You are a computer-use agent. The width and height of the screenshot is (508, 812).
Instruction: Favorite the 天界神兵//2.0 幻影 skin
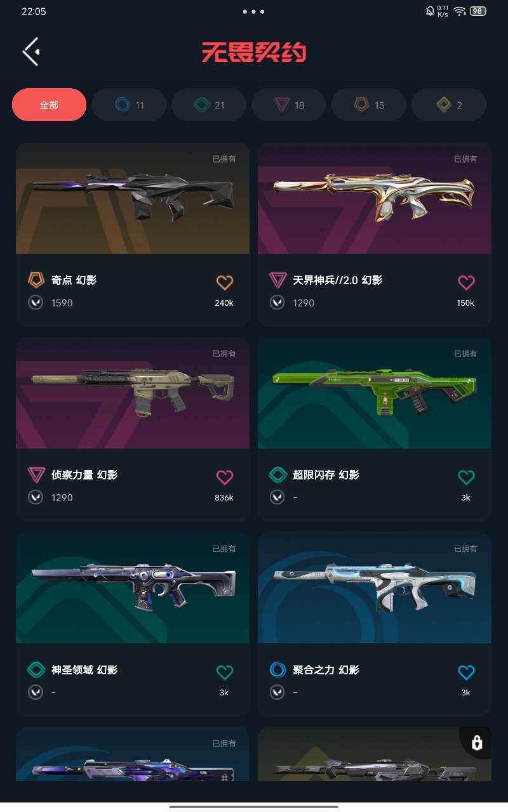coord(466,282)
